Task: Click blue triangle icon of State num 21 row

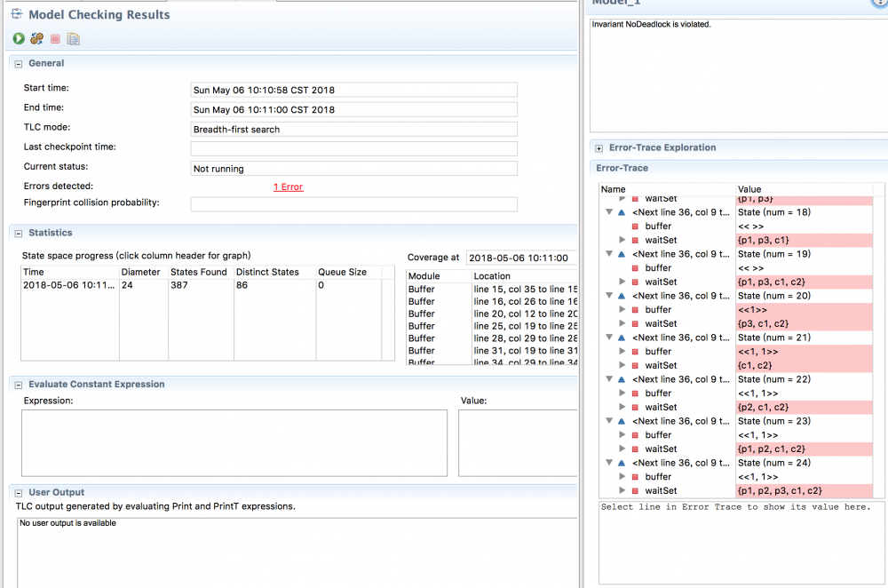Action: [622, 338]
